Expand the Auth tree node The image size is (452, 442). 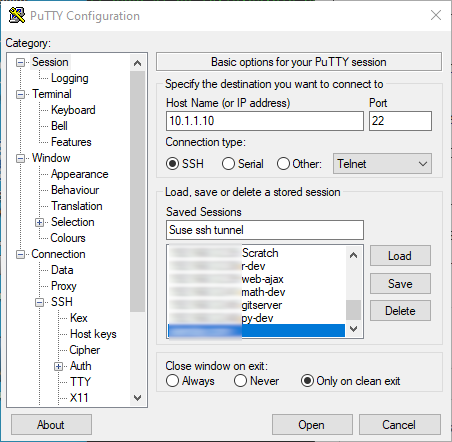click(58, 366)
